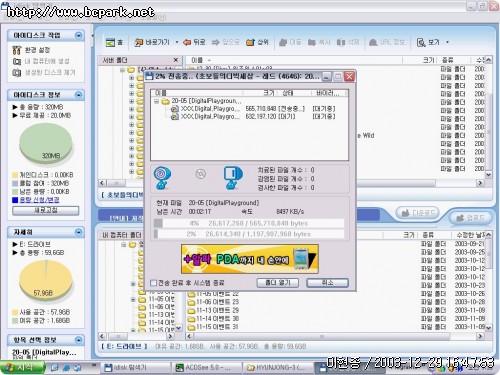This screenshot has height=375, width=500.
Task: Cancel the transfer with 취소
Action: [x=327, y=283]
